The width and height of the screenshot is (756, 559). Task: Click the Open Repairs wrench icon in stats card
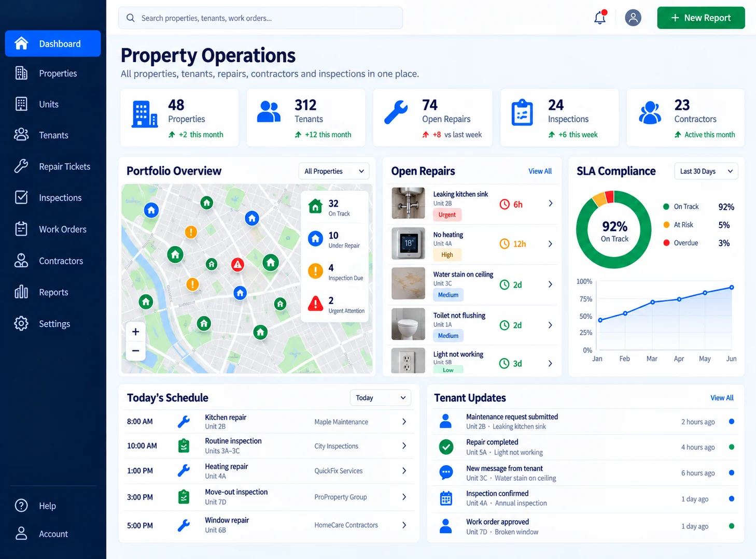tap(396, 112)
